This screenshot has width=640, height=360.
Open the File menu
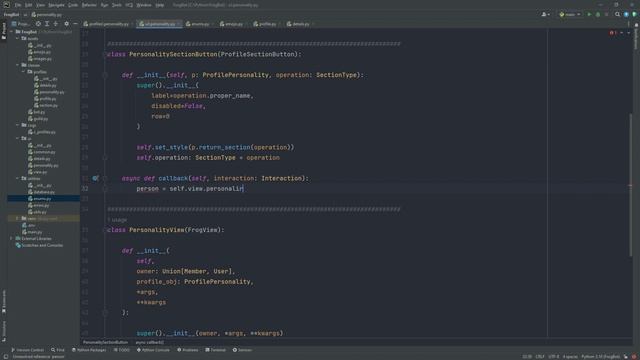point(18,5)
